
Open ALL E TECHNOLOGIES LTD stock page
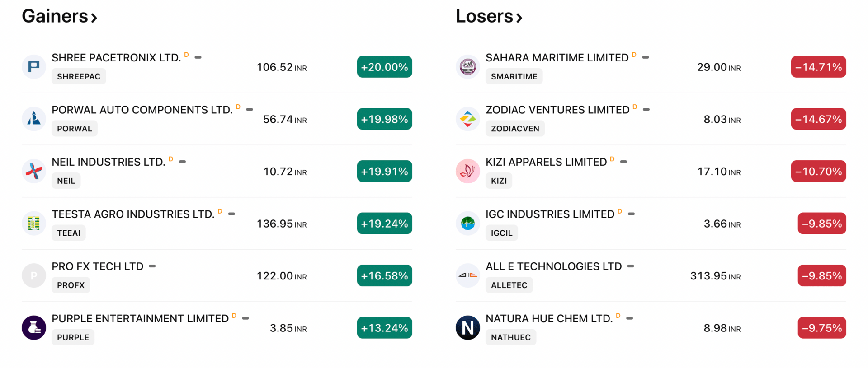click(554, 266)
